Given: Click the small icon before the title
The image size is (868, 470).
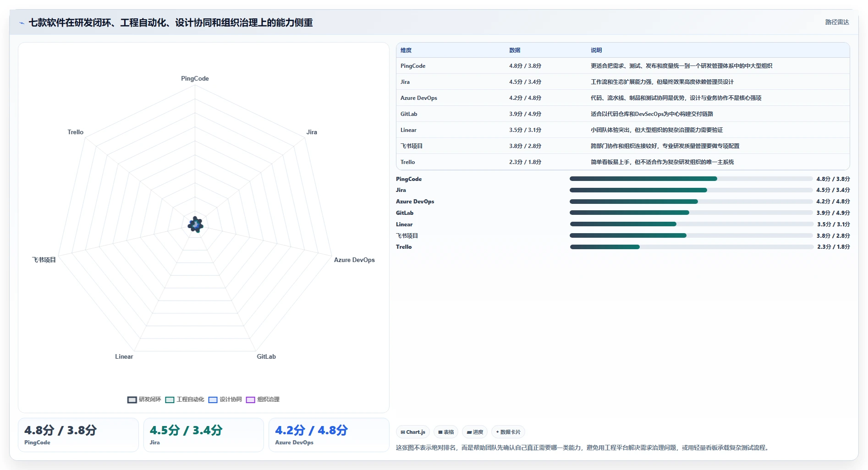Looking at the screenshot, I should pyautogui.click(x=22, y=23).
